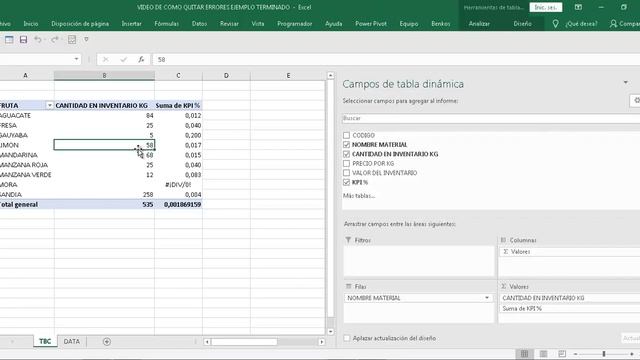Screen dimensions: 640x360
Task: Click the ribbon display options icon
Action: pyautogui.click(x=578, y=7)
